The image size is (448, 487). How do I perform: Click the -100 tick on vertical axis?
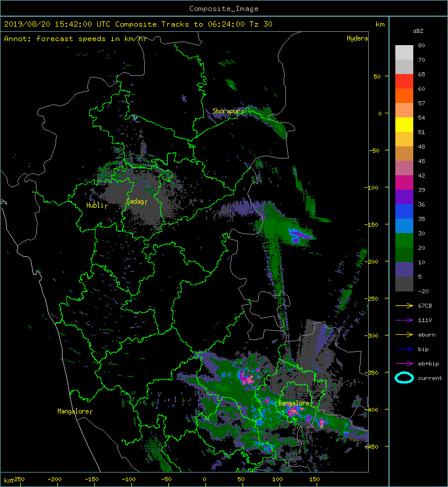pyautogui.click(x=372, y=187)
